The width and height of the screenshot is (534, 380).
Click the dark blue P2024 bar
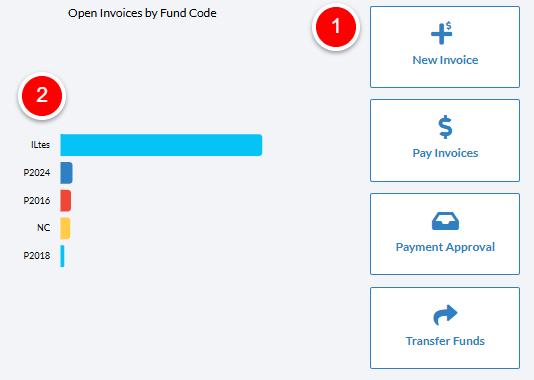(66, 173)
